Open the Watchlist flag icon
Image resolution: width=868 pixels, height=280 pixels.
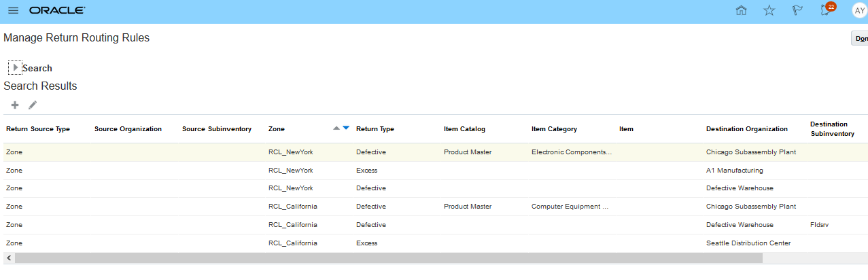click(x=797, y=11)
